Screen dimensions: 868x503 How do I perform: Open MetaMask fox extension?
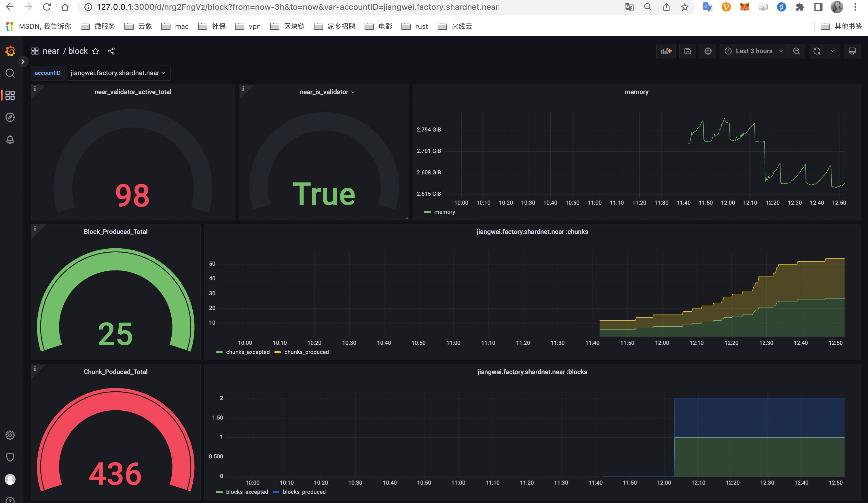(x=744, y=7)
